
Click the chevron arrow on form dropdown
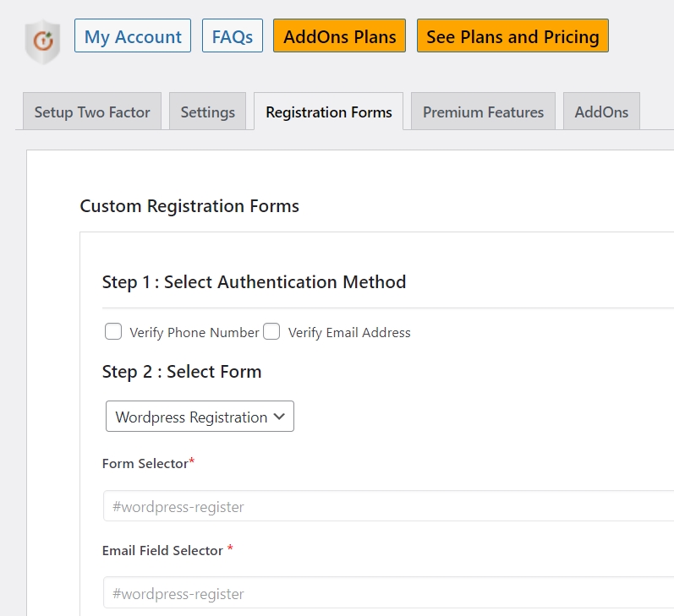click(x=280, y=417)
